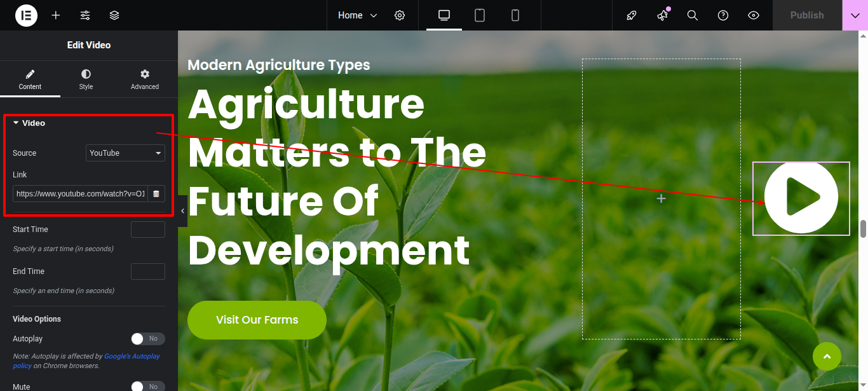
Task: Open the Structure layers icon
Action: (114, 15)
